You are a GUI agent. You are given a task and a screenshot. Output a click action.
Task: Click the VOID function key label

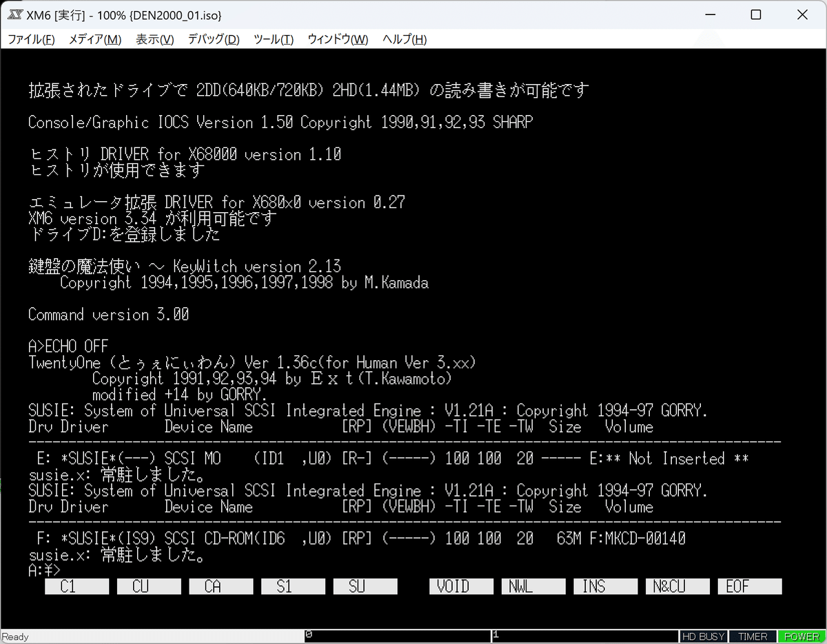coord(461,586)
